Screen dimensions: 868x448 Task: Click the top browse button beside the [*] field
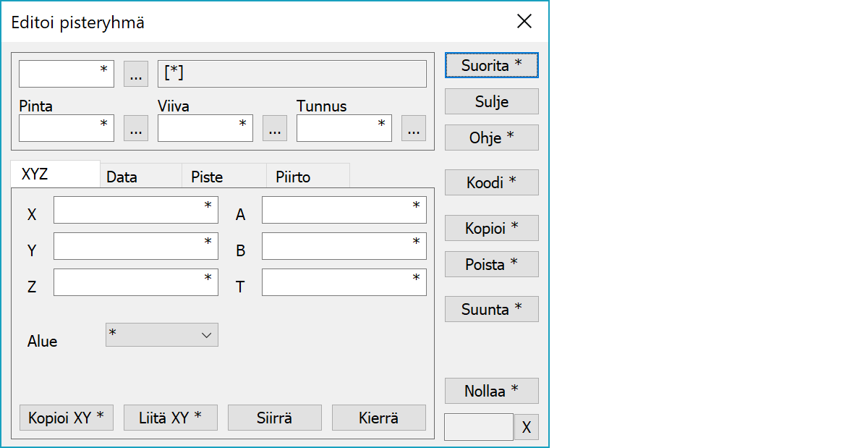click(136, 74)
